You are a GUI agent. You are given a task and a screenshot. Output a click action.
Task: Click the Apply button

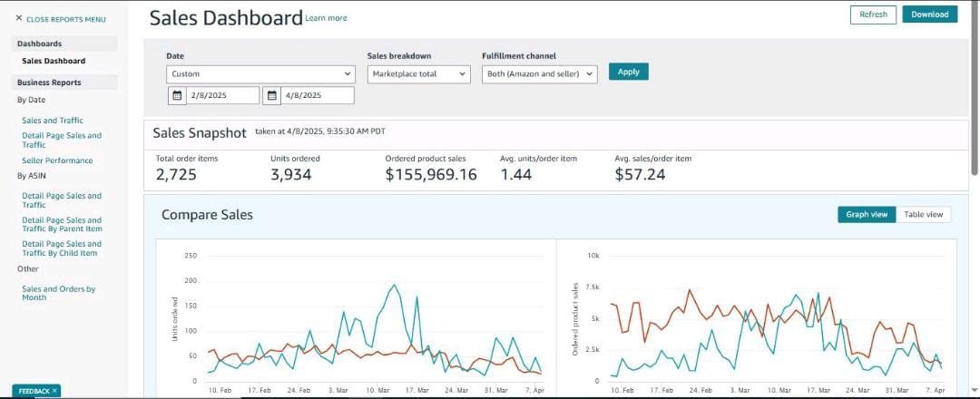click(629, 72)
